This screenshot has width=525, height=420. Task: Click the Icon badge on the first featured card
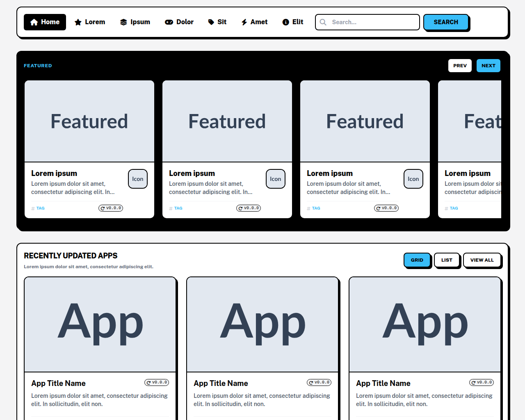(x=137, y=179)
